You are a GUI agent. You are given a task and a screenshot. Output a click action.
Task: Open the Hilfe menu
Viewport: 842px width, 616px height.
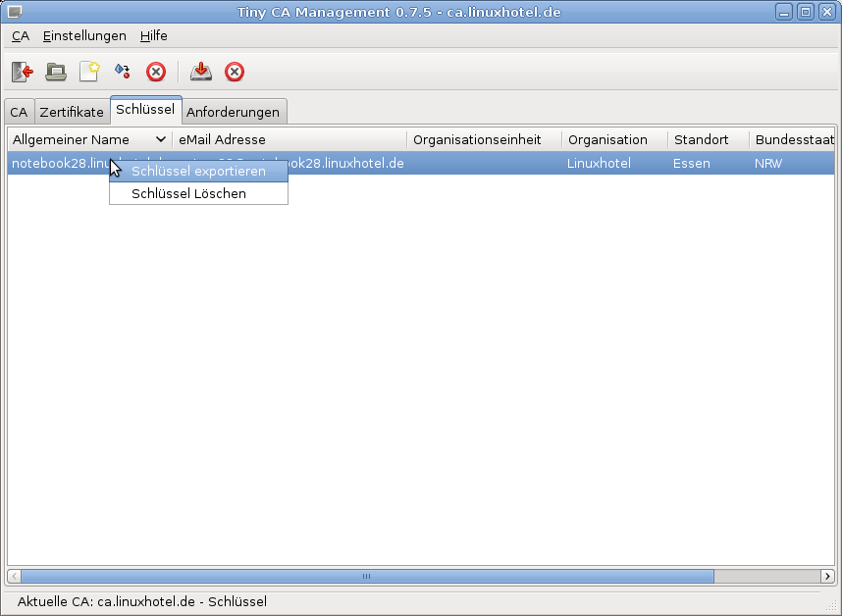click(153, 35)
